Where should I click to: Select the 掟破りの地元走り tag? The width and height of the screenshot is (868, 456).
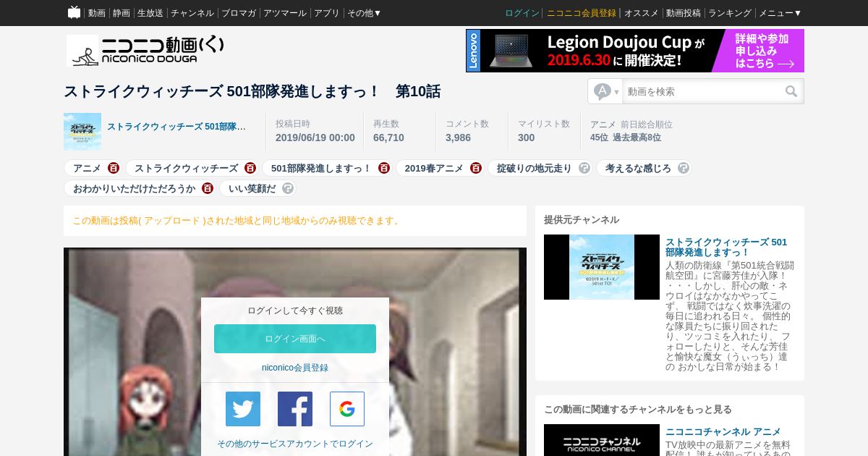coord(535,168)
